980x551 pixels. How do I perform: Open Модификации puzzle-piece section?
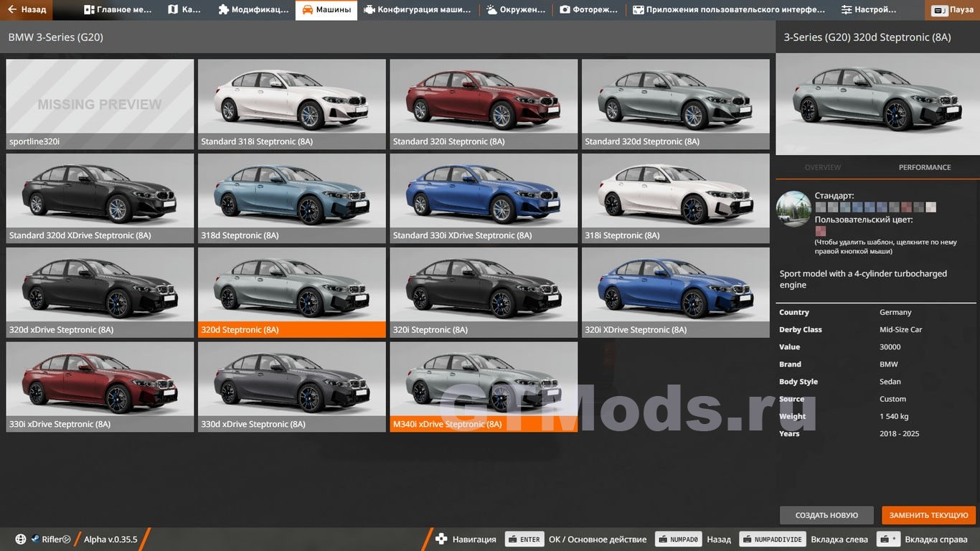(x=253, y=10)
